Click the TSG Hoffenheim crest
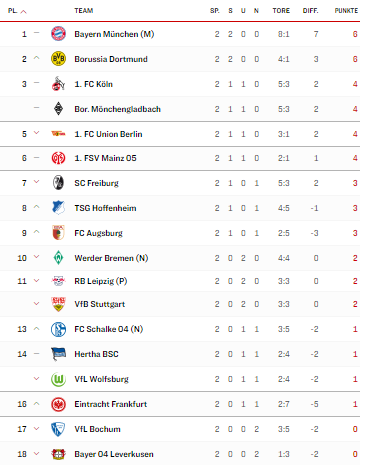Image resolution: width=371 pixels, height=465 pixels. 58,208
